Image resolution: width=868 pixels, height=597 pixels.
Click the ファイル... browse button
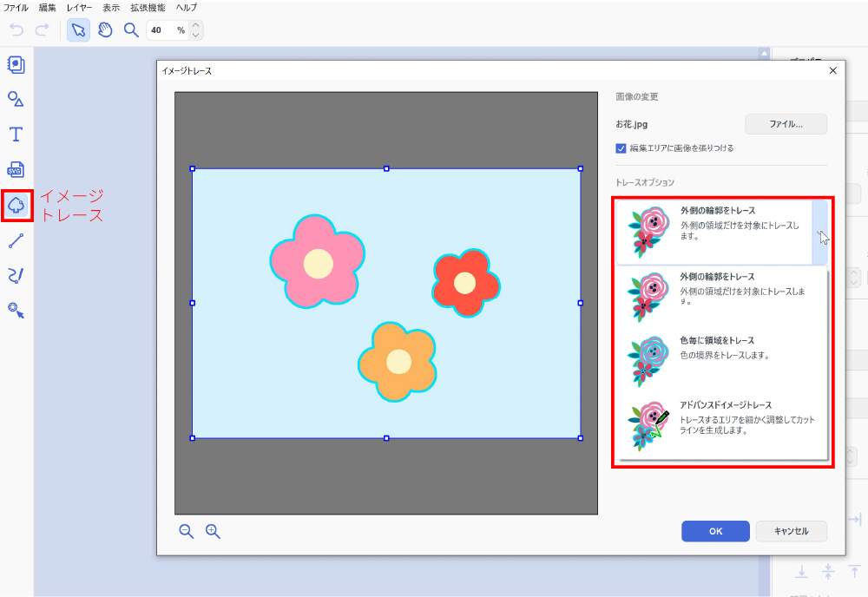[786, 124]
